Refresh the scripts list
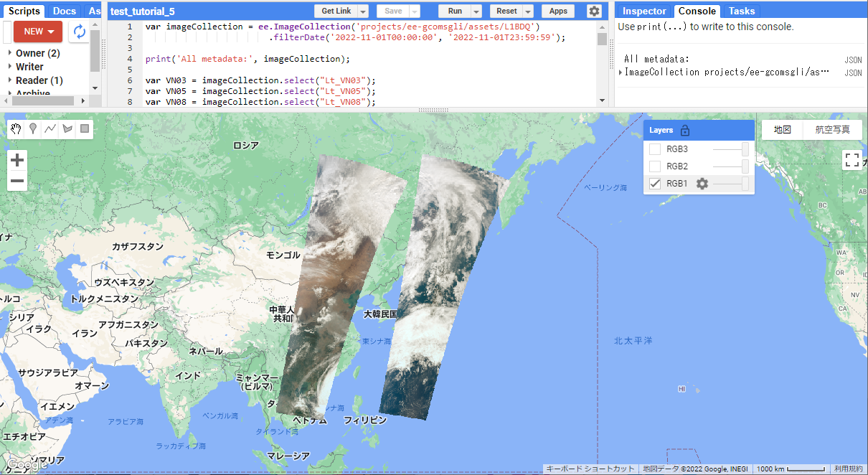 coord(80,32)
